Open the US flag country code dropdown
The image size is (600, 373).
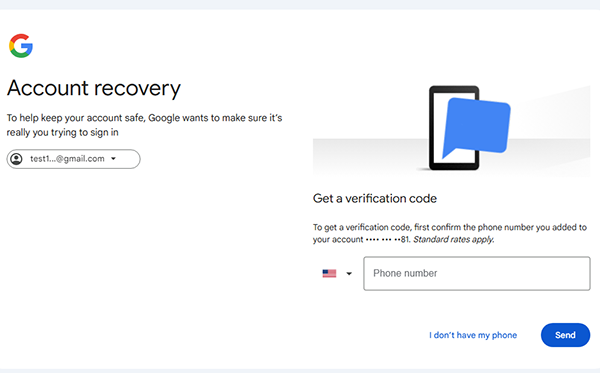337,274
